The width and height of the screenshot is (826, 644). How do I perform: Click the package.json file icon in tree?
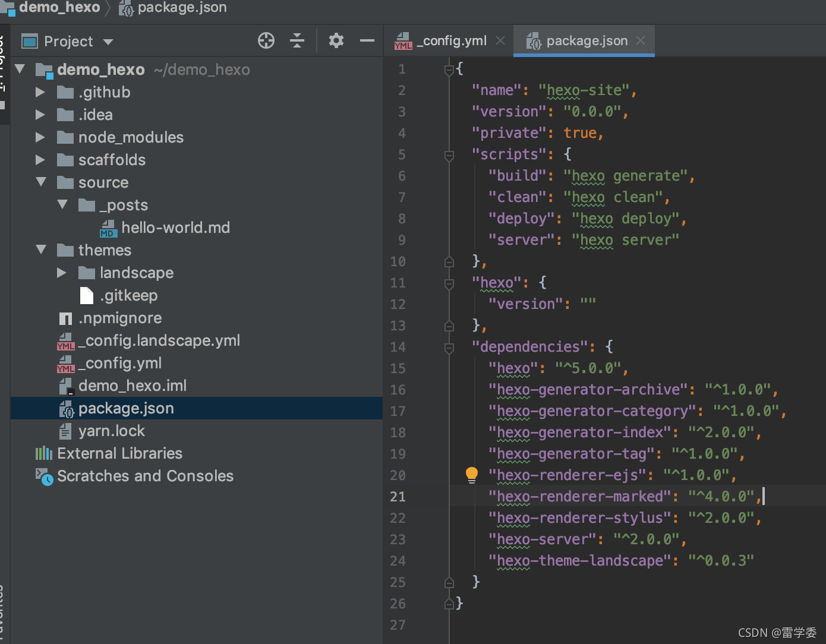tap(66, 409)
